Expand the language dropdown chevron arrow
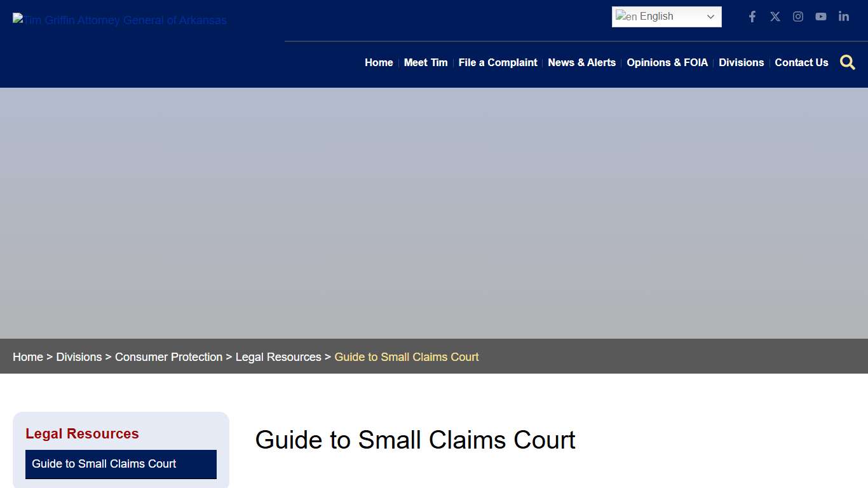 [x=710, y=17]
